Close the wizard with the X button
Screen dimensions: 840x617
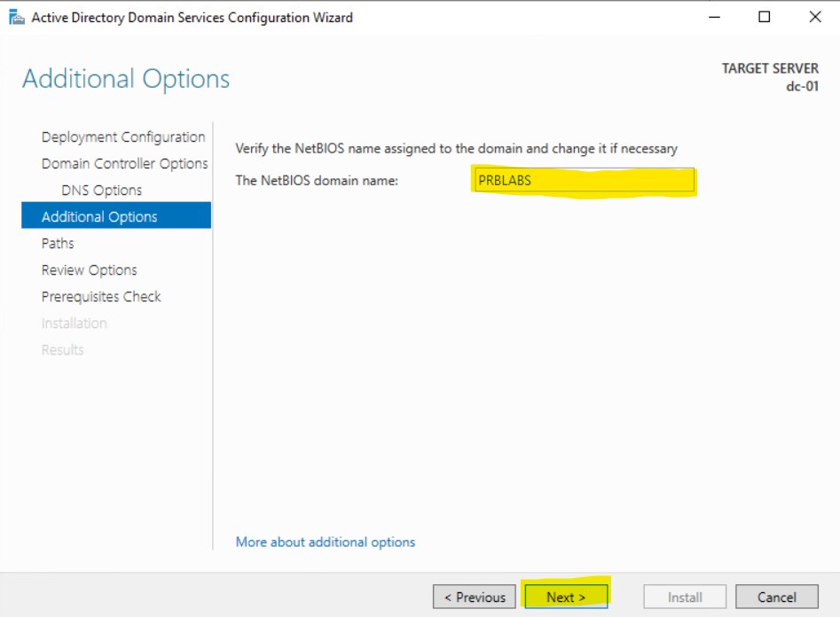pyautogui.click(x=814, y=17)
